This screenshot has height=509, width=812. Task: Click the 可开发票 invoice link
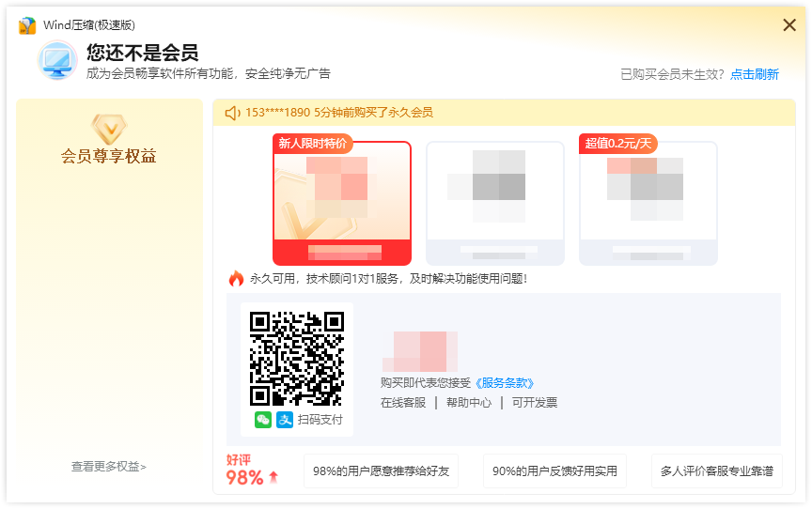[535, 403]
